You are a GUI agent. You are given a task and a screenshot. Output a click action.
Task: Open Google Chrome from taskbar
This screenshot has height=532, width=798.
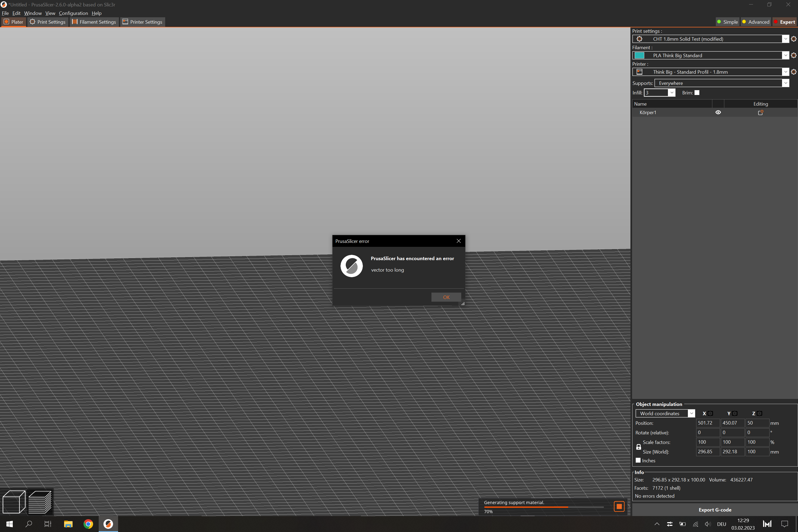pos(88,524)
